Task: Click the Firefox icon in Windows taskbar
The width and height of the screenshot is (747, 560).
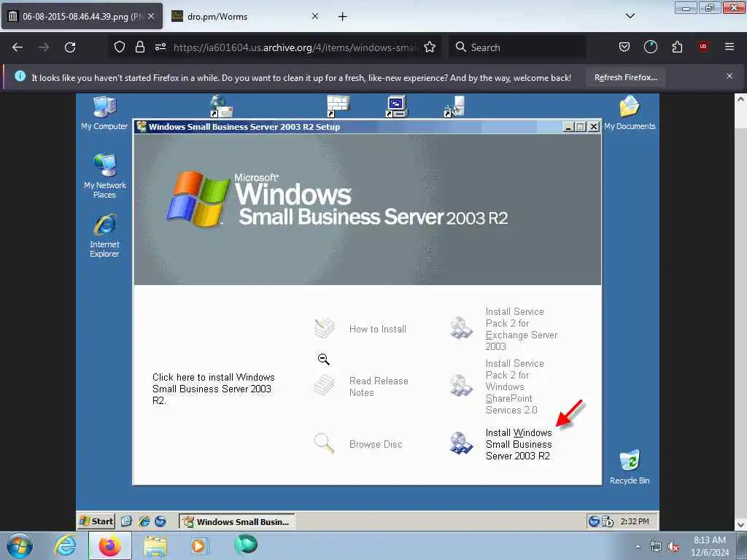Action: pos(110,545)
